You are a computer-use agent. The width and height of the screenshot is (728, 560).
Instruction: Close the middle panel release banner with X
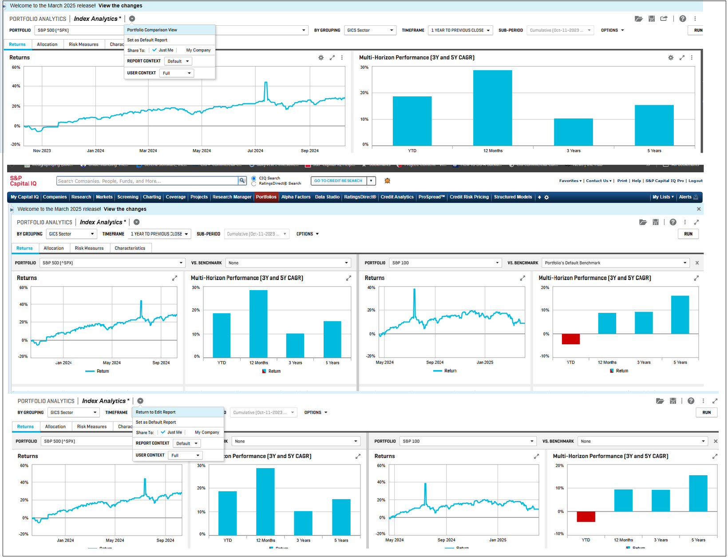(699, 209)
